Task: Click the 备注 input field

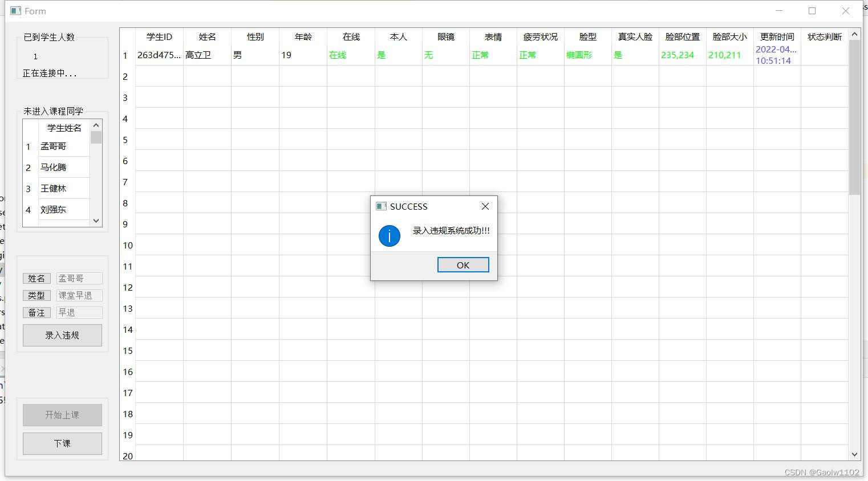Action: [x=79, y=312]
